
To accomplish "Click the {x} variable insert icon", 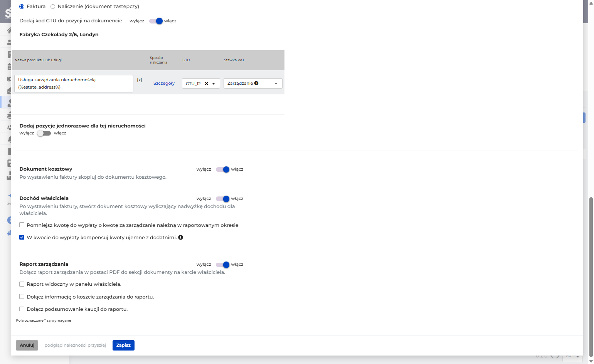I will click(140, 80).
